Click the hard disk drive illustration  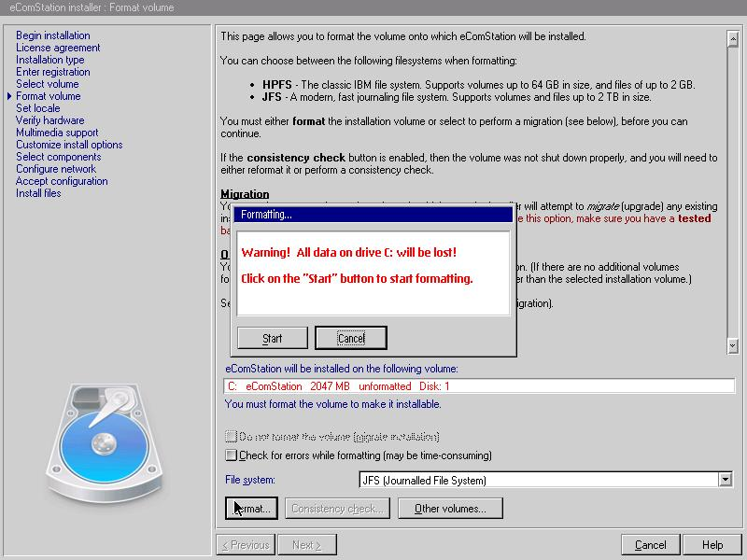(105, 442)
